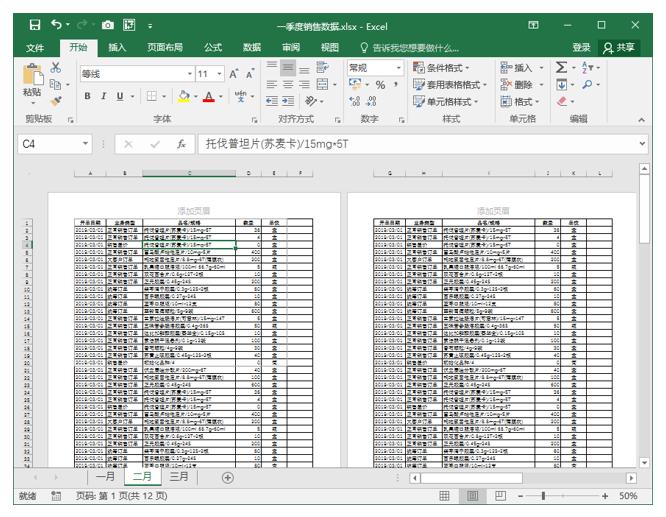Click the Paste clipboard icon

coord(33,75)
